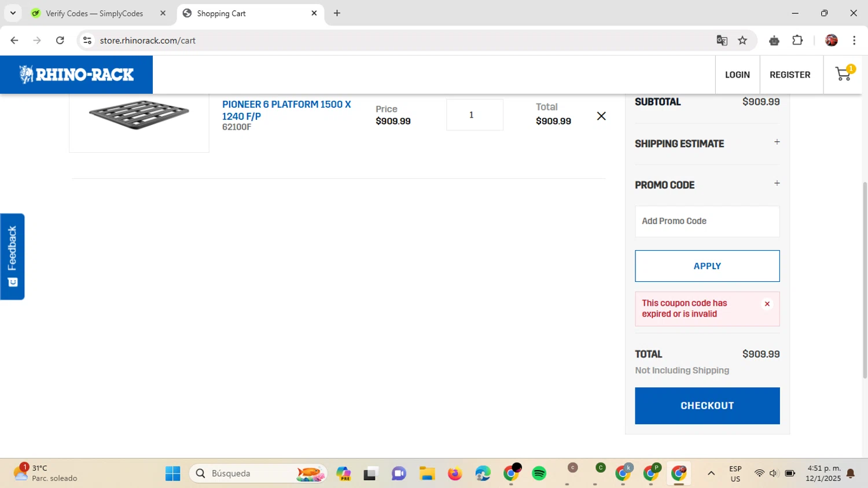
Task: Open File Explorer from taskbar
Action: pyautogui.click(x=427, y=474)
